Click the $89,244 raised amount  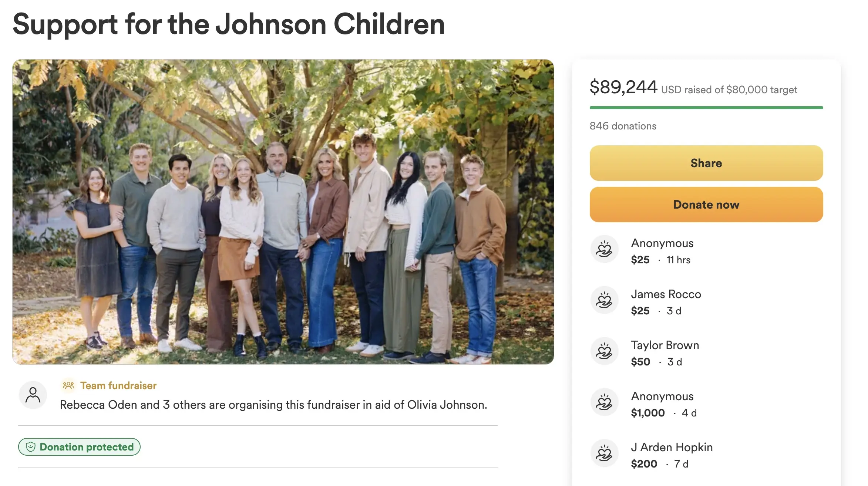coord(623,87)
